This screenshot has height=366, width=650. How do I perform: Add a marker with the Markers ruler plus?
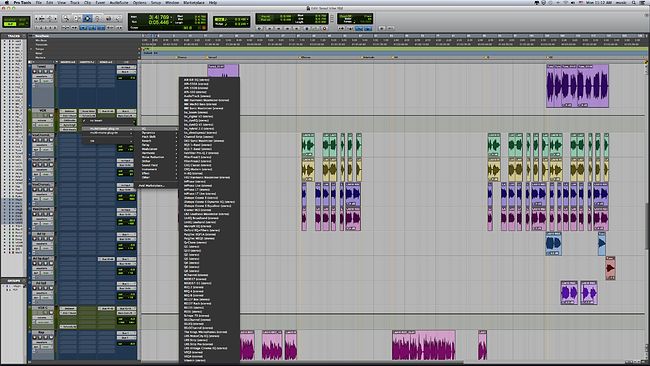[139, 57]
